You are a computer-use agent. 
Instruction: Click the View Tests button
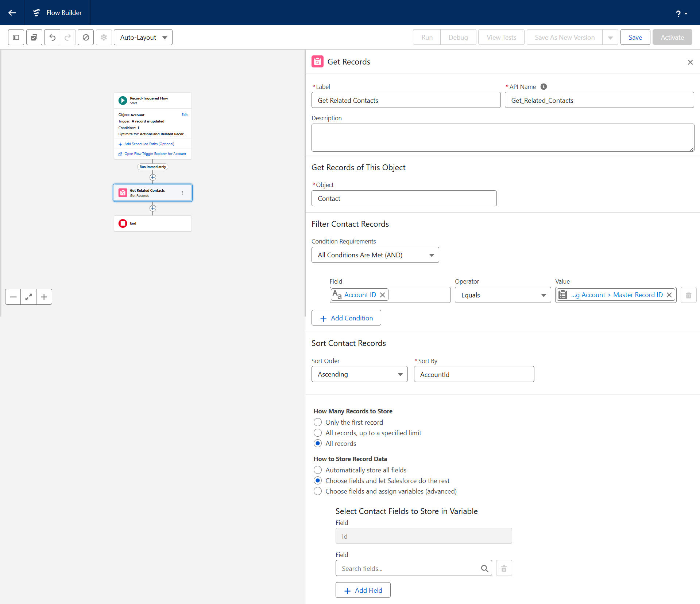tap(501, 37)
